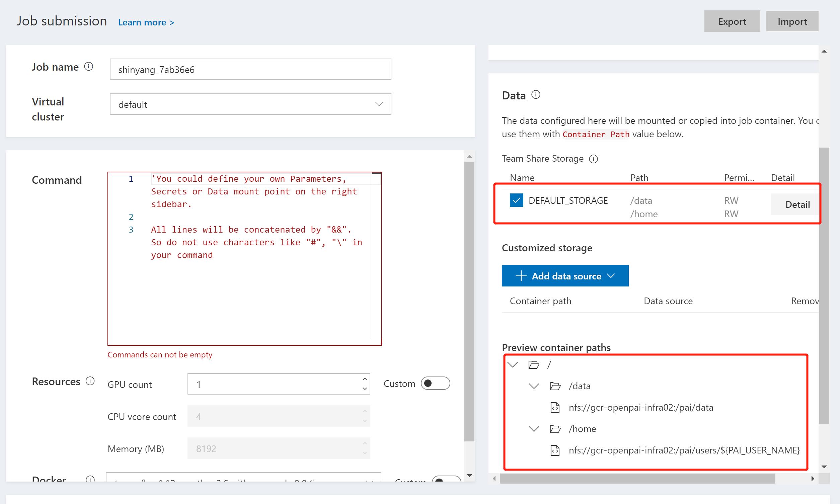This screenshot has width=840, height=504.
Task: Increase GPU count with up arrow
Action: pyautogui.click(x=365, y=379)
